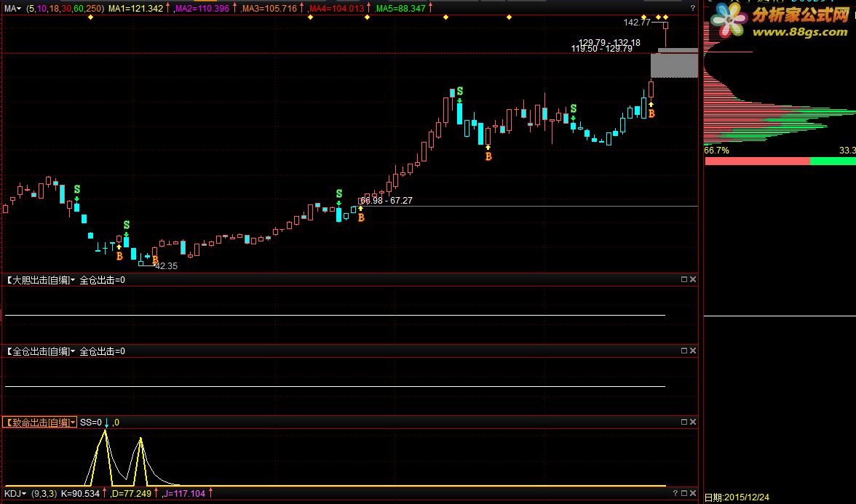
Task: Maximize the 全仓出击 sub-panel
Action: (x=684, y=351)
